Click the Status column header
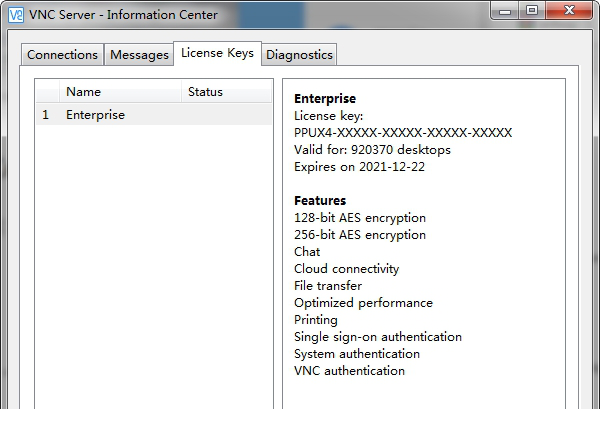Image resolution: width=600 pixels, height=425 pixels. coord(227,92)
